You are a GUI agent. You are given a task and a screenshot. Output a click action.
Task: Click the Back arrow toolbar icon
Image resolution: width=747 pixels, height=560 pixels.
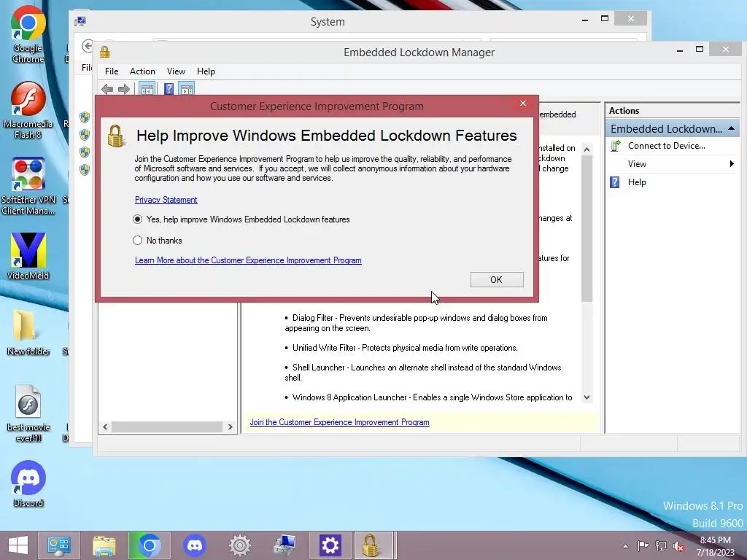108,89
